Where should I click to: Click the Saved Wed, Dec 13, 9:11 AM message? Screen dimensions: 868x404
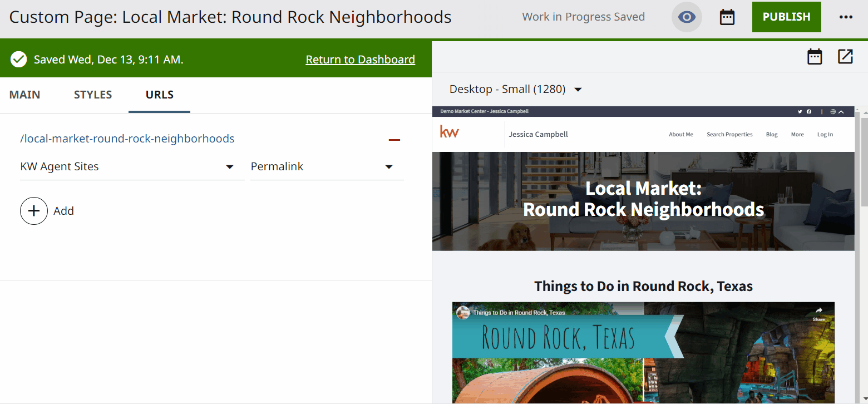[108, 60]
